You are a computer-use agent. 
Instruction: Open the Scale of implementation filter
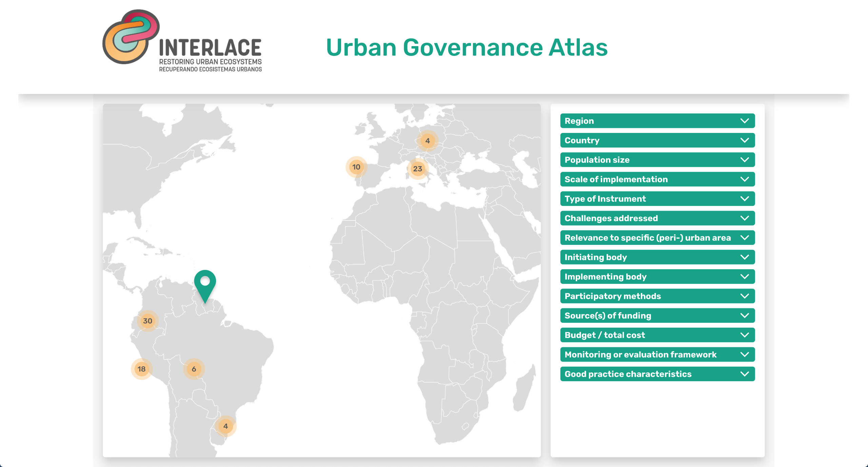point(657,179)
